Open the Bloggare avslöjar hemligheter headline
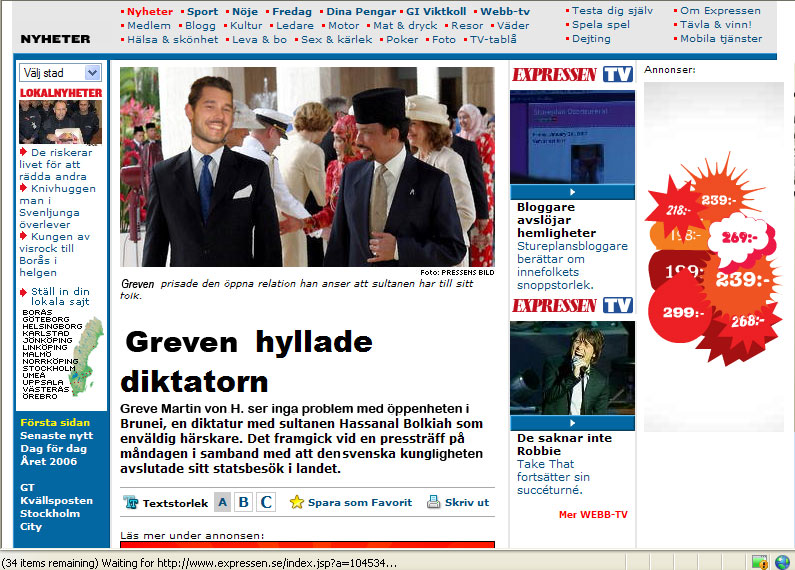The width and height of the screenshot is (795, 570). pyautogui.click(x=556, y=220)
